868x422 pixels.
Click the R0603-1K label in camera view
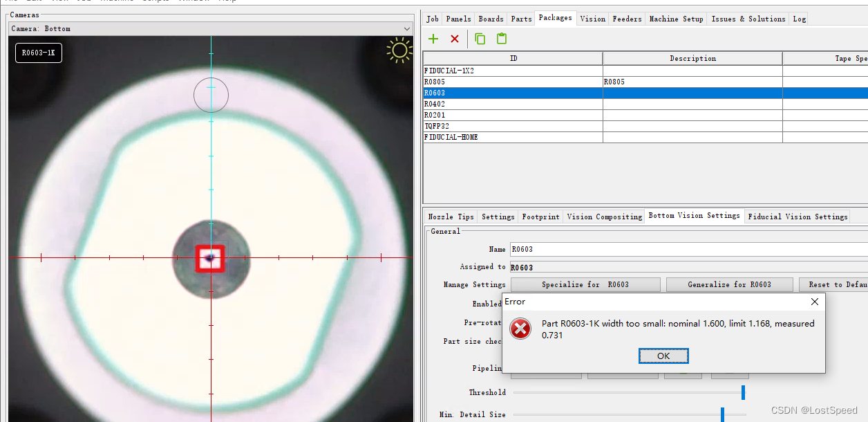[x=39, y=53]
